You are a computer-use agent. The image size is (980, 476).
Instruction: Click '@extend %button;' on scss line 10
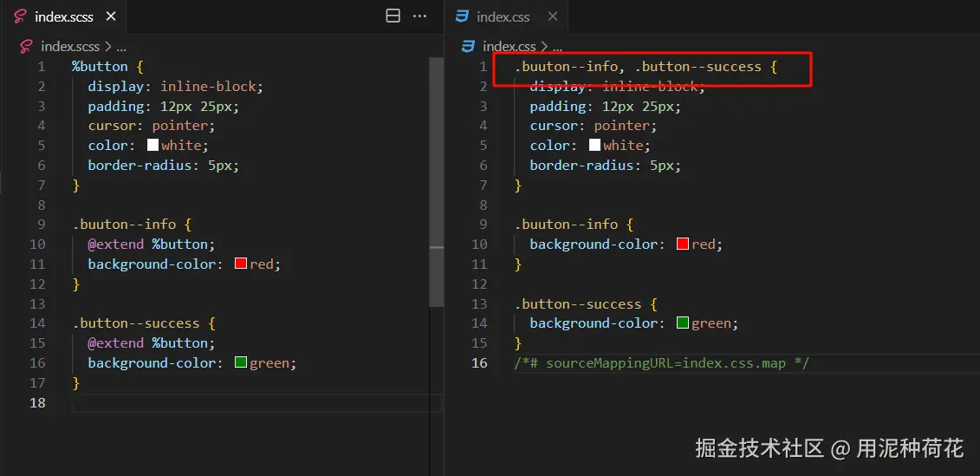point(152,244)
